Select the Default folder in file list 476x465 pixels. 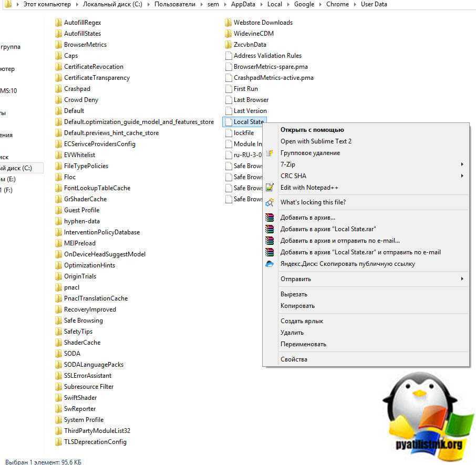point(74,111)
